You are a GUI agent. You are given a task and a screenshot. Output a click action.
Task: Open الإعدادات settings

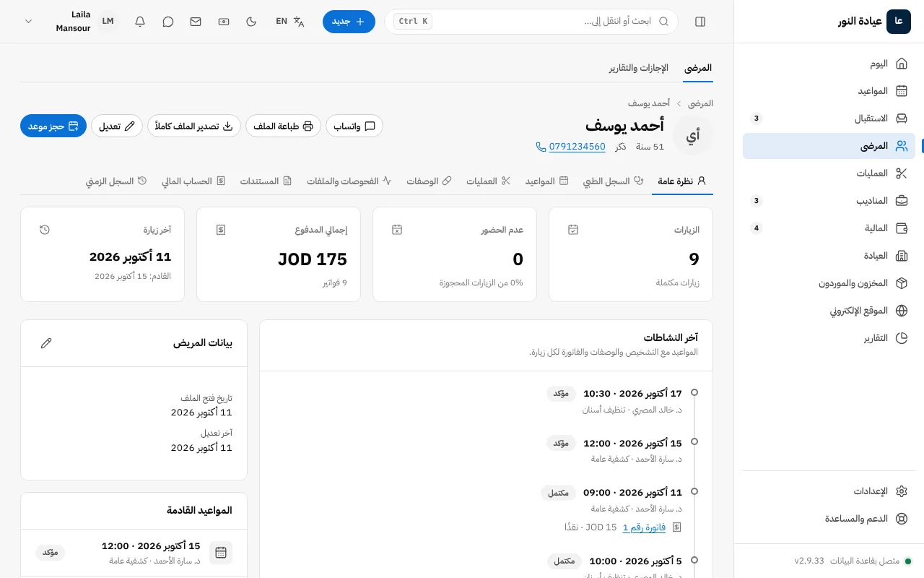point(829,491)
